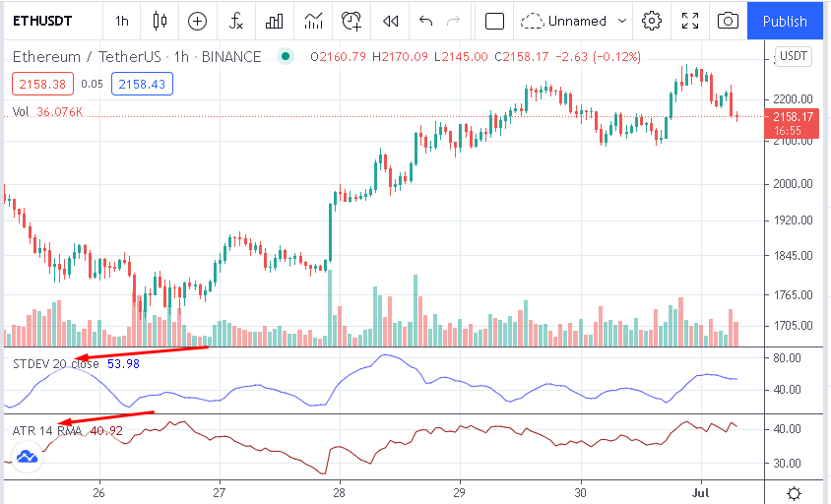831x504 pixels.
Task: Open the financials bar chart icon
Action: [275, 21]
